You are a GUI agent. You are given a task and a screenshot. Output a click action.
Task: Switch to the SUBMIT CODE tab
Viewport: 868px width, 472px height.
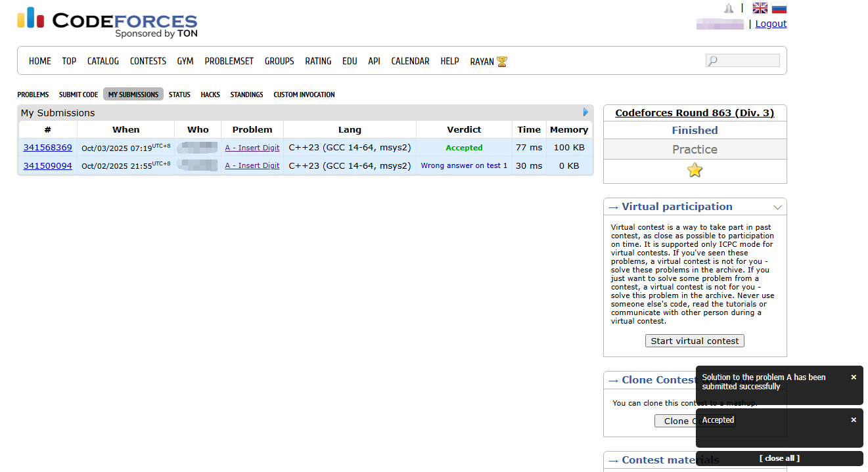coord(78,95)
